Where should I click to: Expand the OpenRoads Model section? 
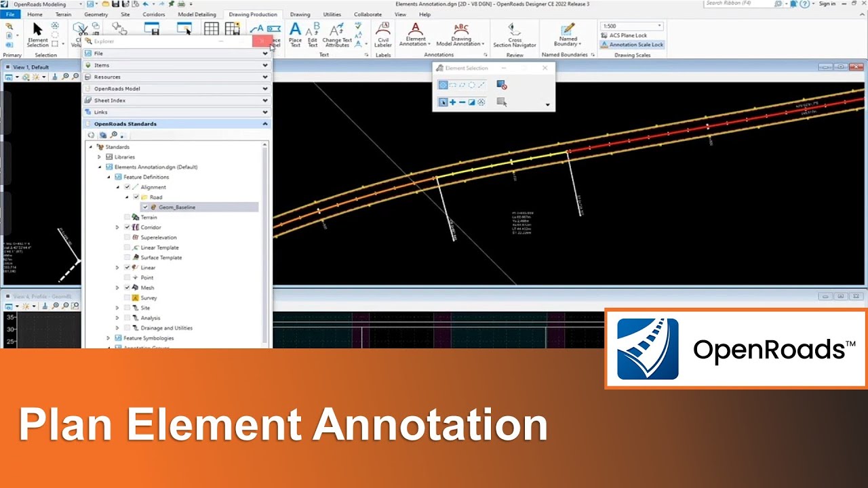point(176,89)
